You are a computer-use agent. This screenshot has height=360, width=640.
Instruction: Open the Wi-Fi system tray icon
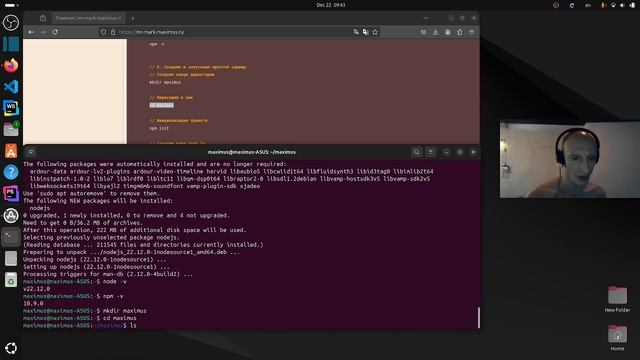click(x=613, y=5)
